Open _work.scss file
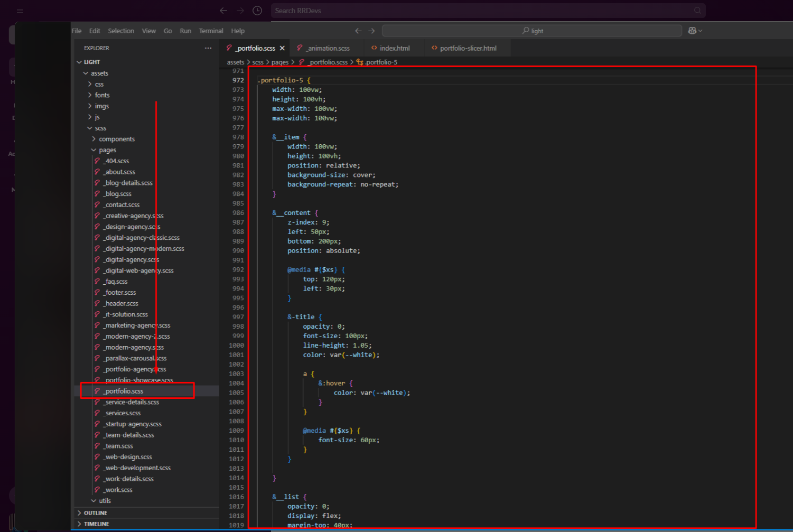793x532 pixels. coord(118,490)
